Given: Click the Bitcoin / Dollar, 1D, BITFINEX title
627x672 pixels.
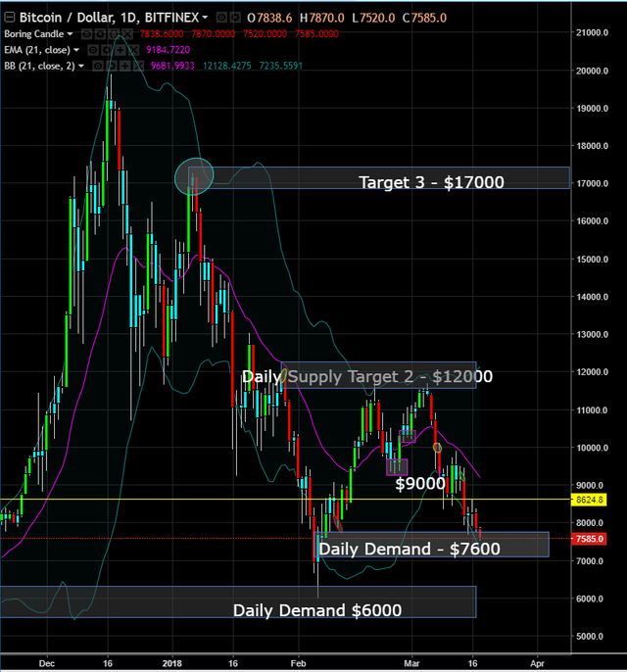Looking at the screenshot, I should pyautogui.click(x=109, y=18).
